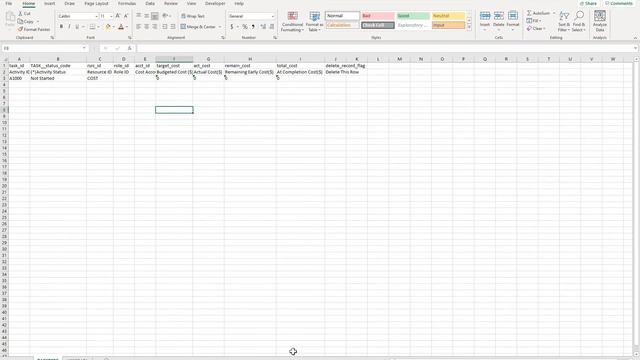Enable Wrap Text
Screen dimensions: 640x360
point(193,16)
